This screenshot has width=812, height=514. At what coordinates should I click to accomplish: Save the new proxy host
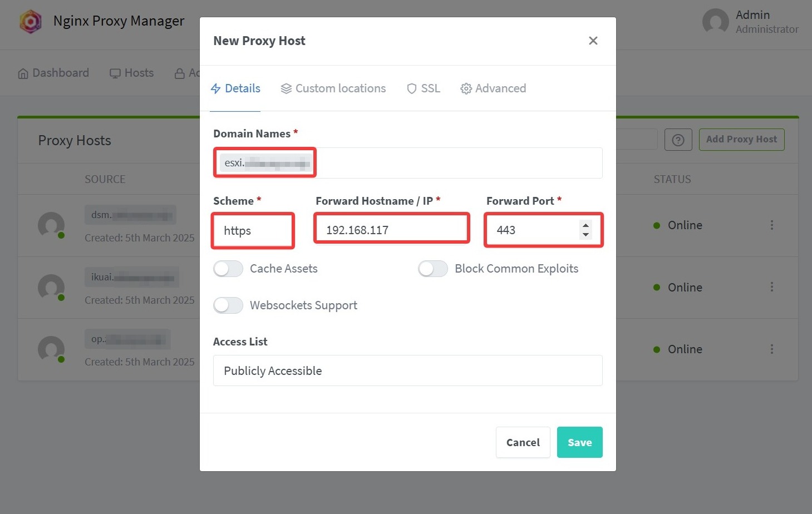[579, 442]
